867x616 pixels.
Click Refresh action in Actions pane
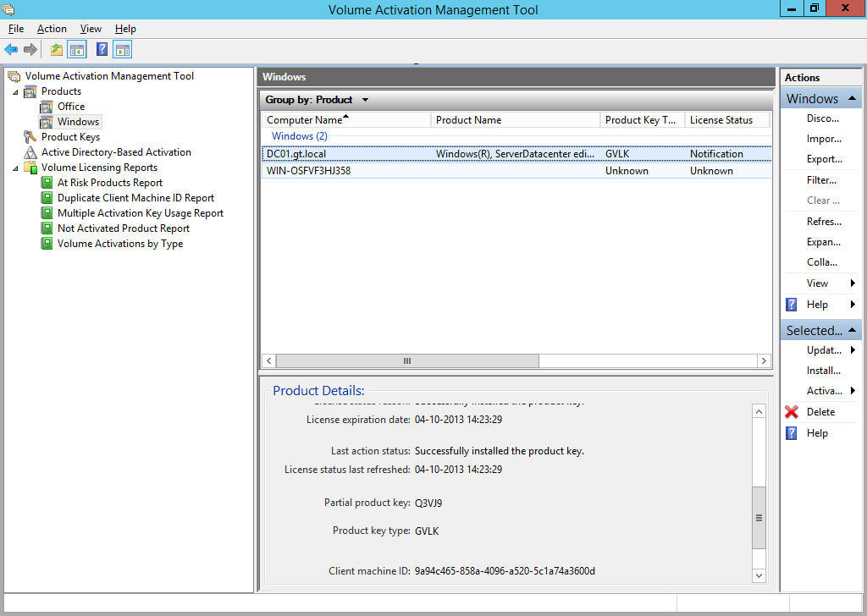[x=824, y=222]
